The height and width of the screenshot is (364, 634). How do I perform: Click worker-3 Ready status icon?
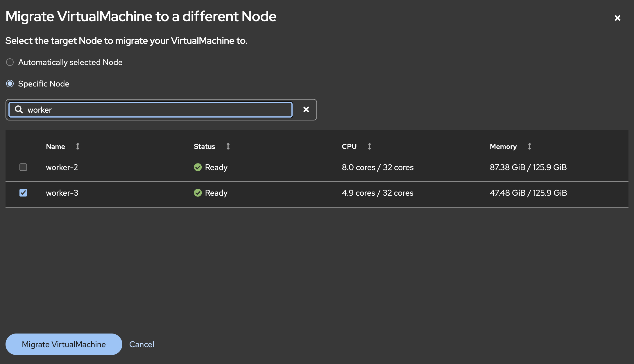[198, 193]
